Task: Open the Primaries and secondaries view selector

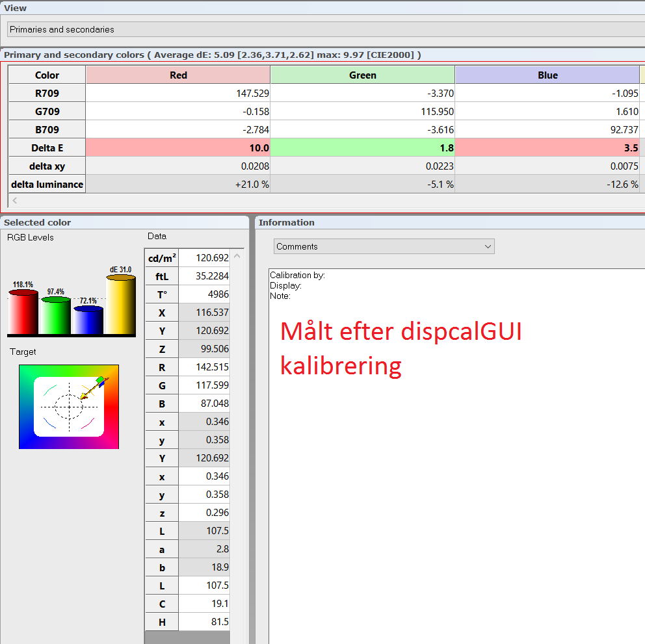Action: pyautogui.click(x=322, y=29)
